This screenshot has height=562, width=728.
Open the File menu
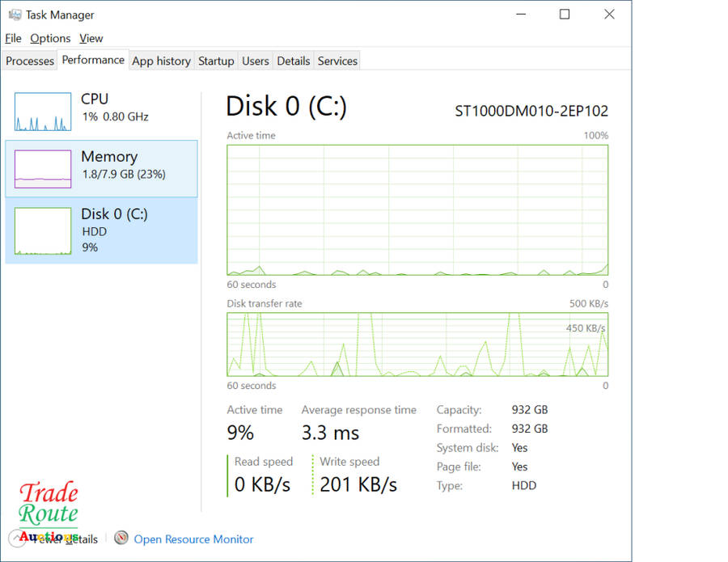pos(13,38)
